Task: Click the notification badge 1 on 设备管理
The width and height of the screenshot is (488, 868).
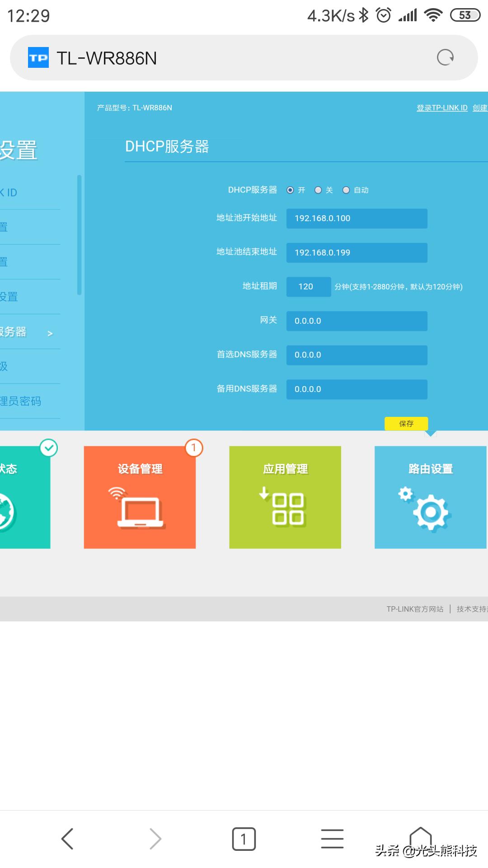Action: tap(194, 448)
